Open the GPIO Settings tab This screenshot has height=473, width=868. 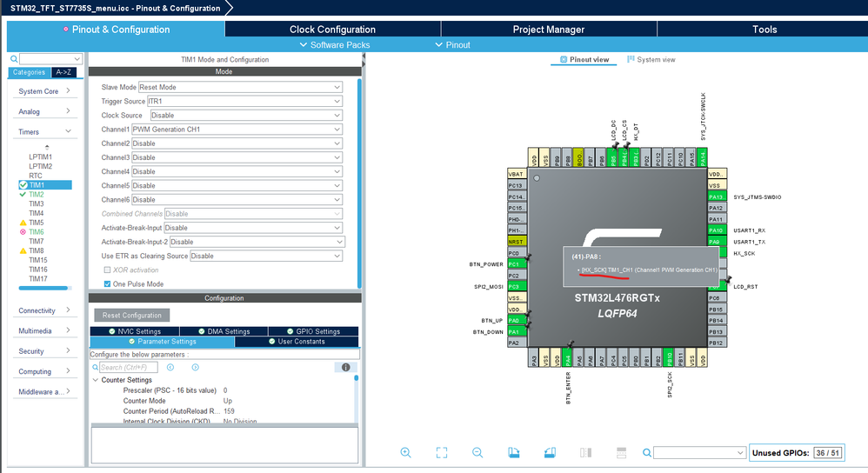click(315, 331)
